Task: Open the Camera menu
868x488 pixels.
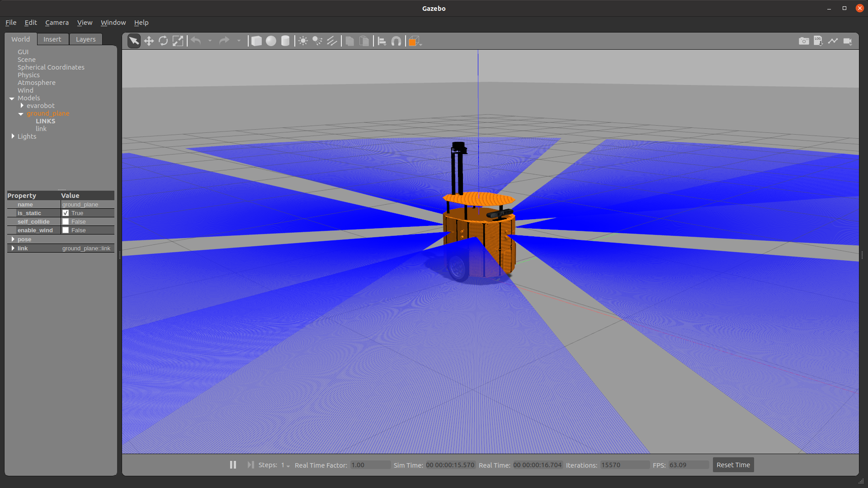Action: tap(57, 23)
